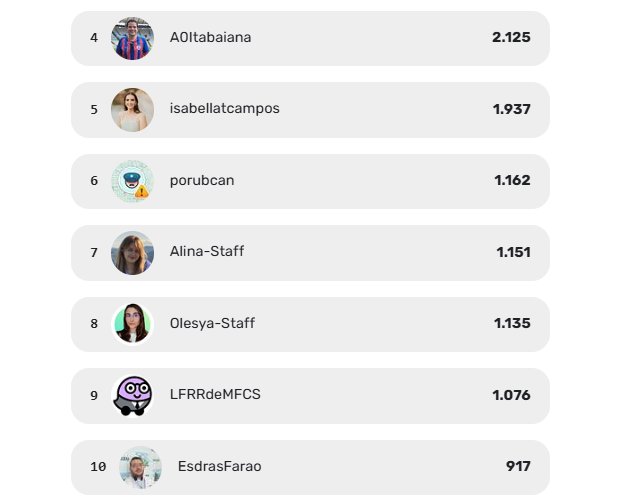
Task: Open EsdrasFarao's profile picture
Action: tap(140, 467)
